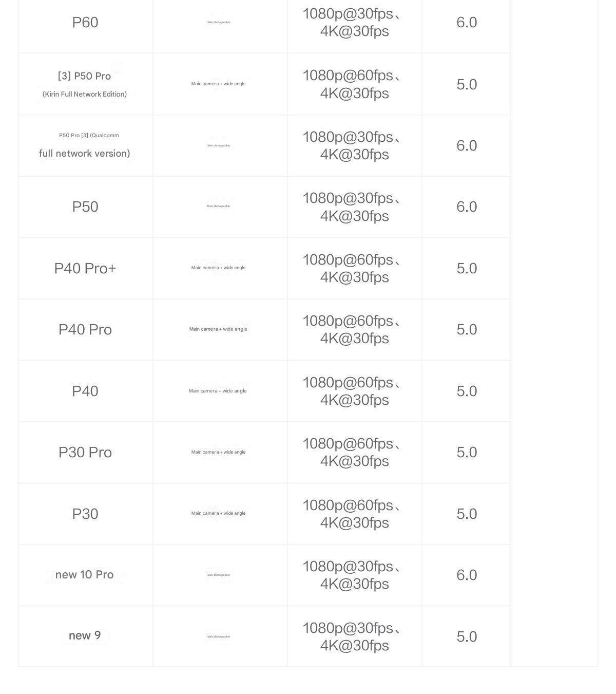Click the 5.0 value in the new 9 row
Screen dimensions: 616x694
click(x=467, y=636)
